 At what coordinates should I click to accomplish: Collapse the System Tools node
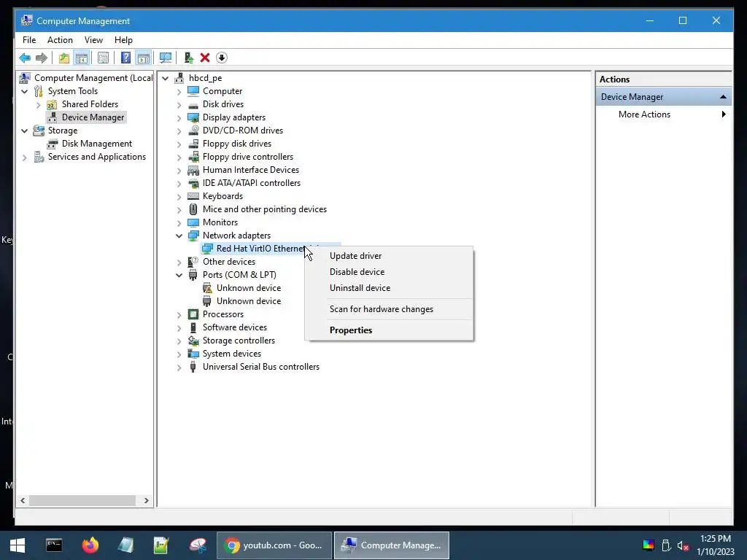25,91
